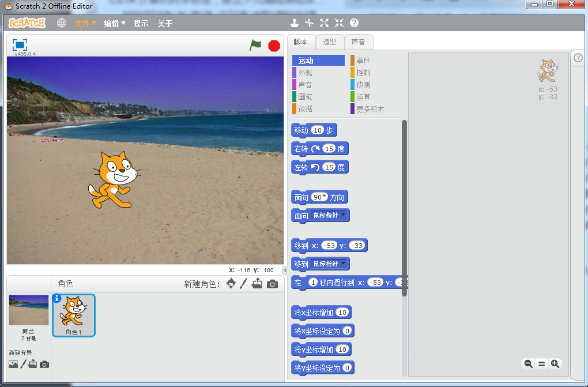Select the 外观 block category

tap(318, 73)
